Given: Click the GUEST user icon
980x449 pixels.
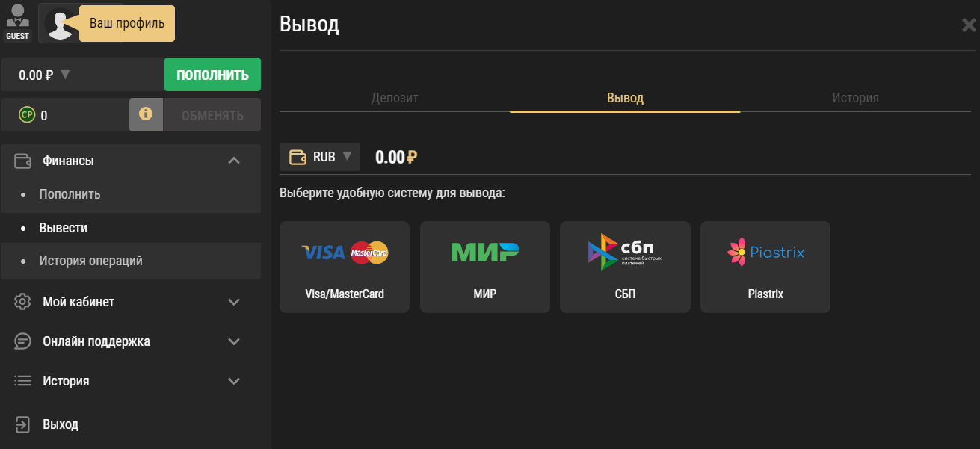Looking at the screenshot, I should (x=16, y=19).
